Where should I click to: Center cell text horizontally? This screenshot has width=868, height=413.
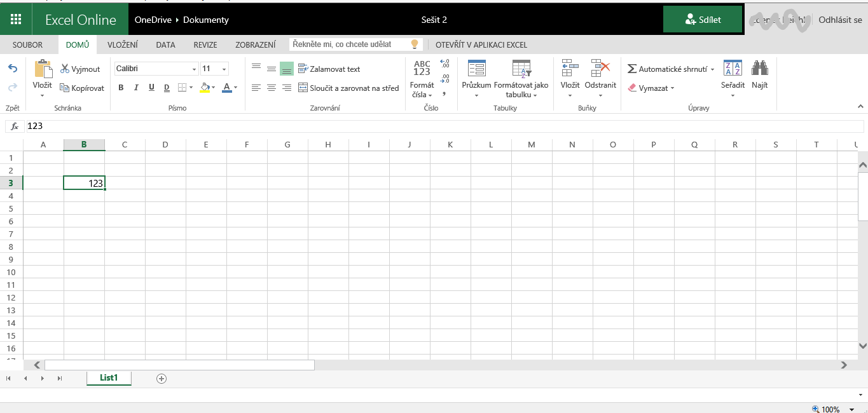tap(272, 88)
